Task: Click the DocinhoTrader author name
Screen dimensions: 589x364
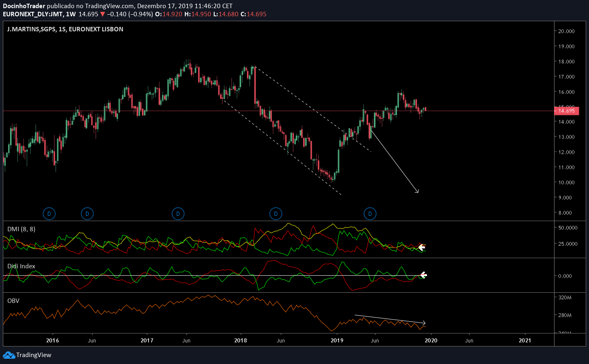Action: pos(24,6)
